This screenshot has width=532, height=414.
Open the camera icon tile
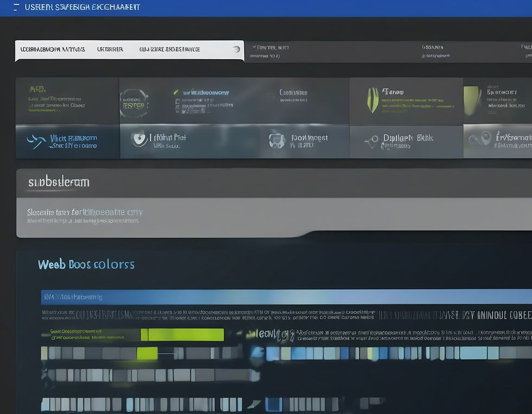277,140
